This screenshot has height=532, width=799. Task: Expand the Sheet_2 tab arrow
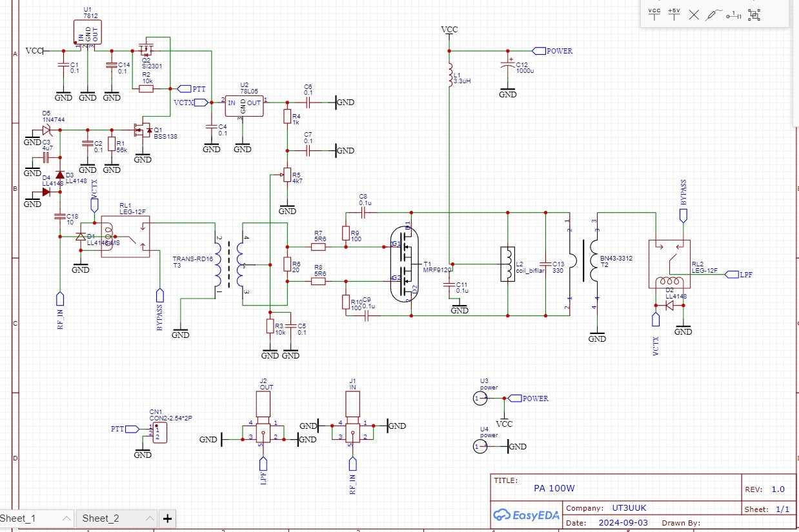(x=148, y=518)
